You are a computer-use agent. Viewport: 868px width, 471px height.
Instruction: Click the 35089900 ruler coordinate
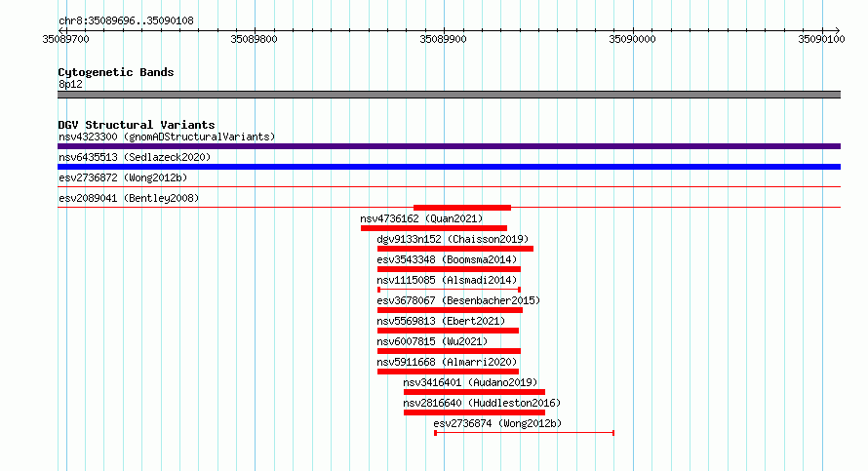pyautogui.click(x=443, y=39)
